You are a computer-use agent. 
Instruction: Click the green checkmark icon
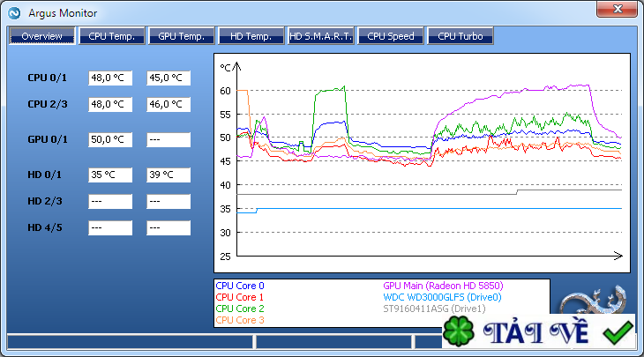[x=618, y=332]
